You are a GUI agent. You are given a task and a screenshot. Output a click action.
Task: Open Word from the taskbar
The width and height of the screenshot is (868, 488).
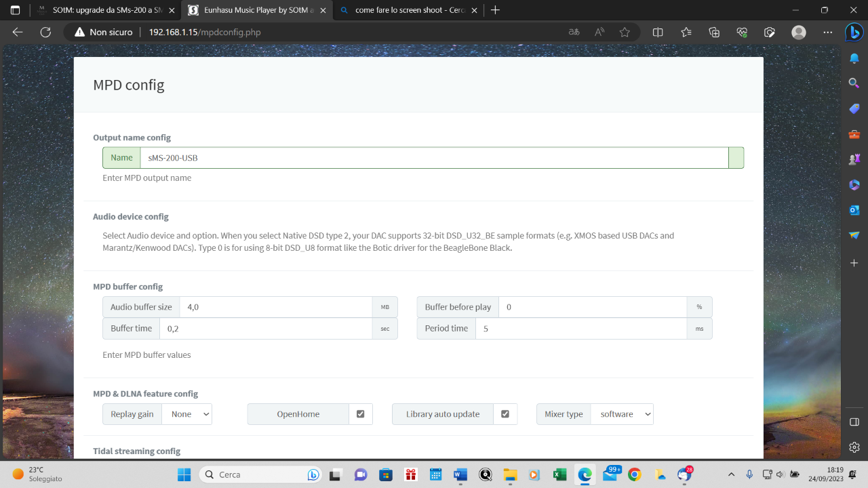[460, 474]
